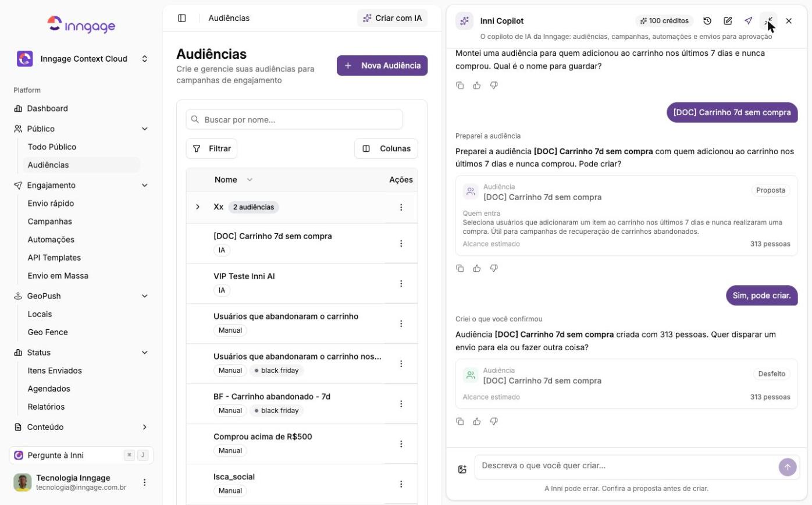Send the Copilot message with the arrow button
Image resolution: width=812 pixels, height=505 pixels.
pos(788,467)
